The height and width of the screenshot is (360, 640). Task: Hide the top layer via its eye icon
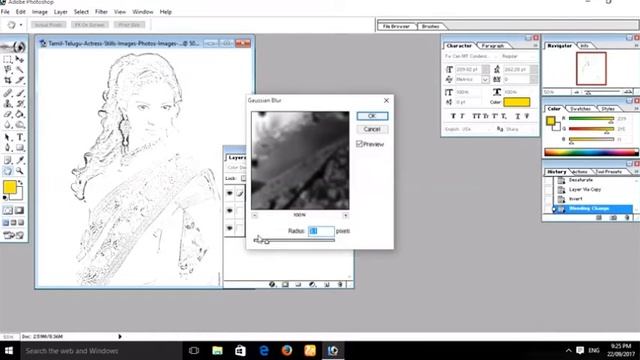(229, 193)
